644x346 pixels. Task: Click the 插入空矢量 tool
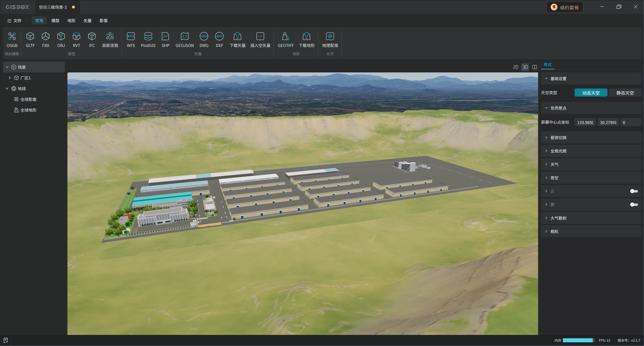click(260, 40)
